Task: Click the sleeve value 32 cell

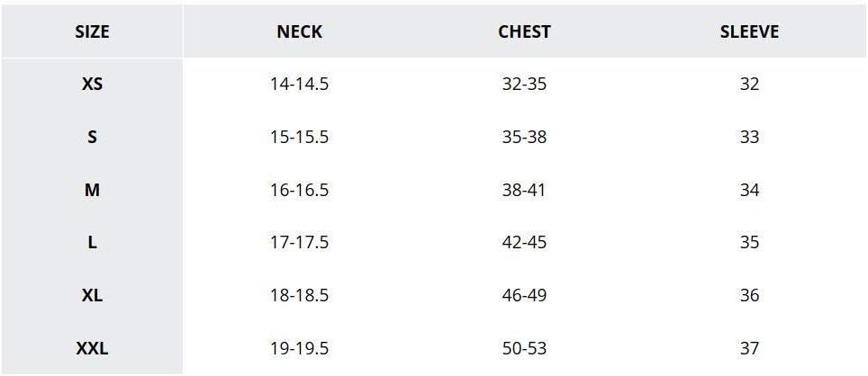Action: pyautogui.click(x=749, y=85)
